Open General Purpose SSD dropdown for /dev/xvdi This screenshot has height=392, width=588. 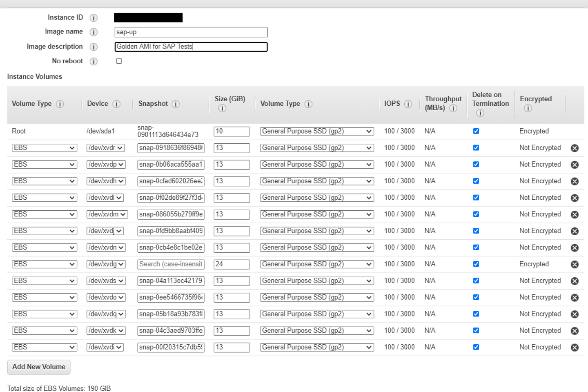pyautogui.click(x=317, y=347)
